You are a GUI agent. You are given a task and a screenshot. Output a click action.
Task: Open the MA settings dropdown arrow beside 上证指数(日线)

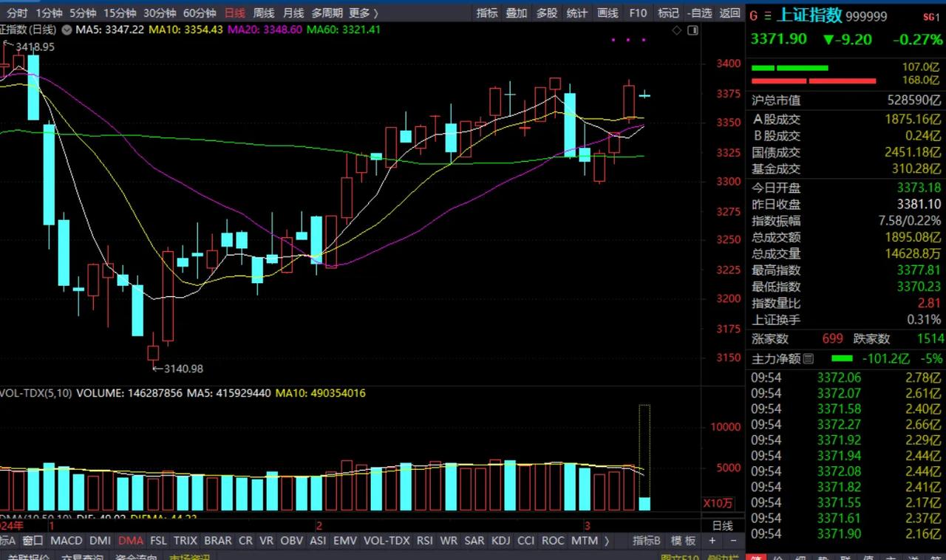67,30
